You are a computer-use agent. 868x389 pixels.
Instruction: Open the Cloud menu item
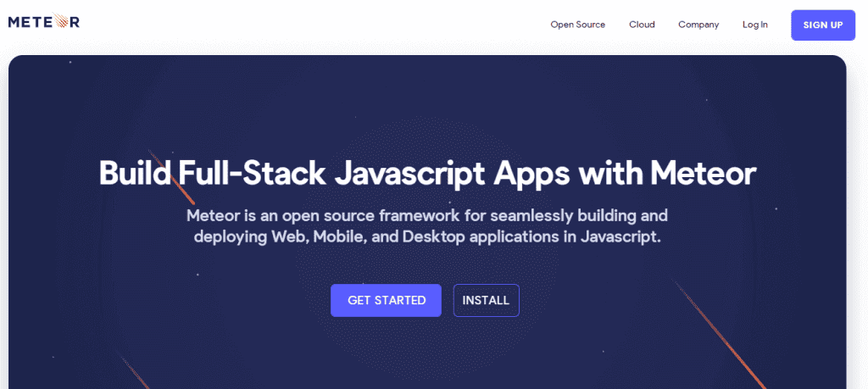click(x=642, y=25)
